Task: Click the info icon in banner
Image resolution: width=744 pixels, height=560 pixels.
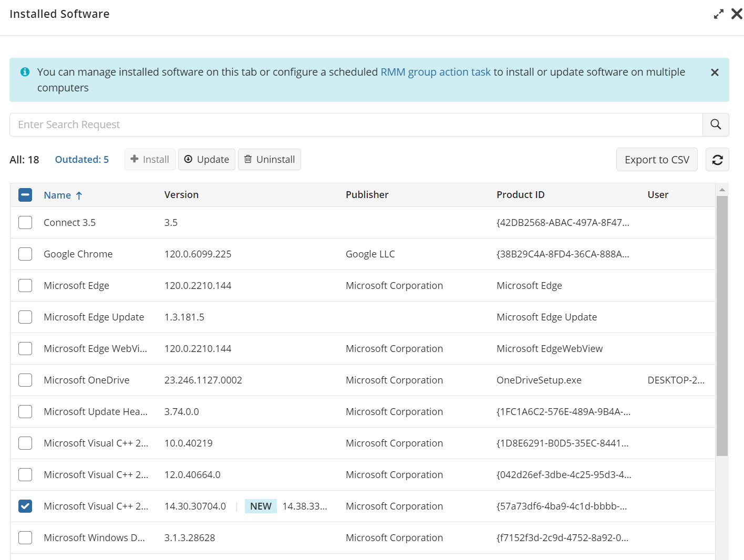Action: click(25, 72)
